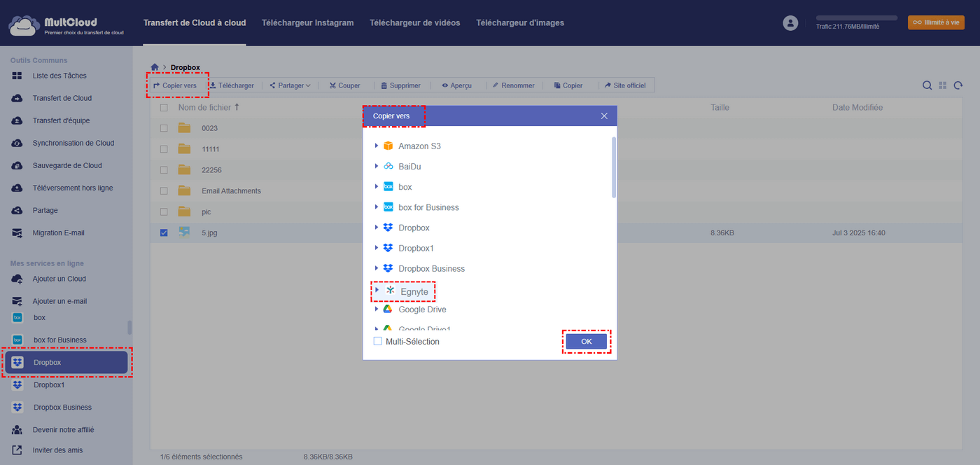980x465 pixels.
Task: Click the Illimité à vie button
Action: point(936,22)
